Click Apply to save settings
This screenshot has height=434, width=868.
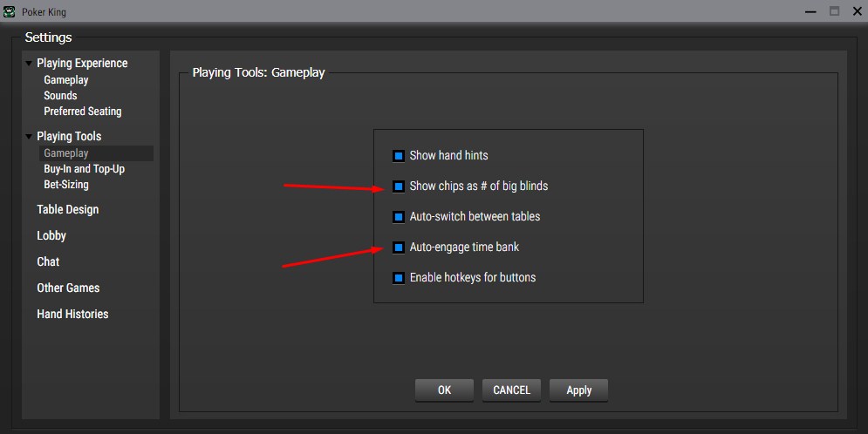point(578,390)
